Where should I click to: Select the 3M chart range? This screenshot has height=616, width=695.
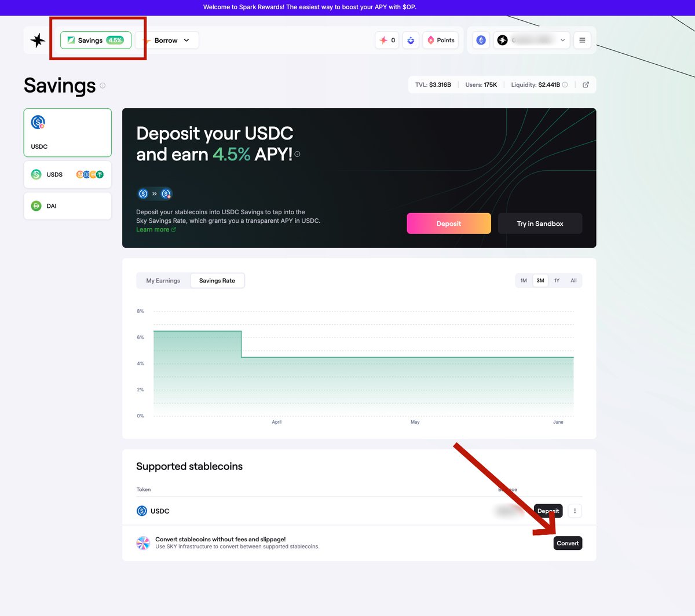[x=540, y=281]
